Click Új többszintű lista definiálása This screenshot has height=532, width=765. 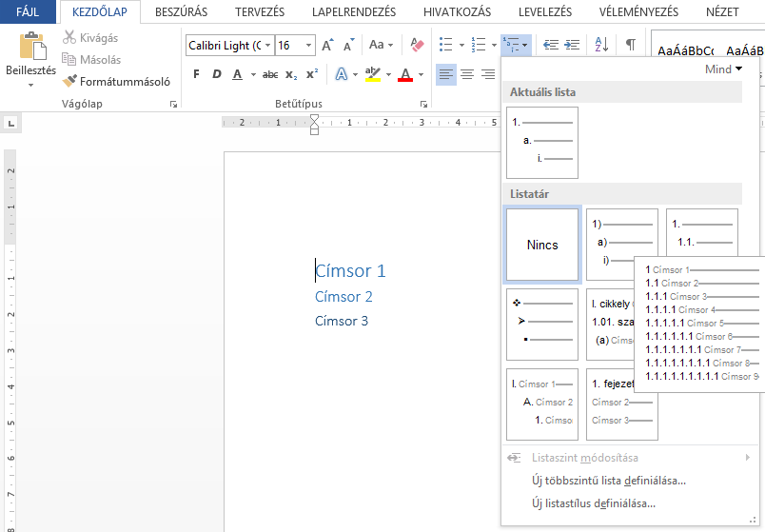(608, 481)
